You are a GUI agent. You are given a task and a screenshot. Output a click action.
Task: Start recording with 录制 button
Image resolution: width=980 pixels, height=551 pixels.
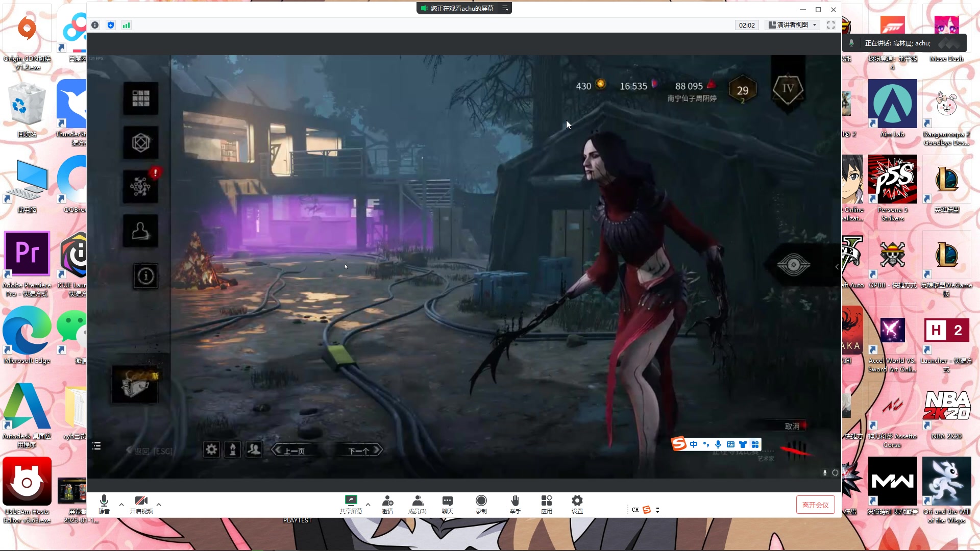pyautogui.click(x=481, y=504)
